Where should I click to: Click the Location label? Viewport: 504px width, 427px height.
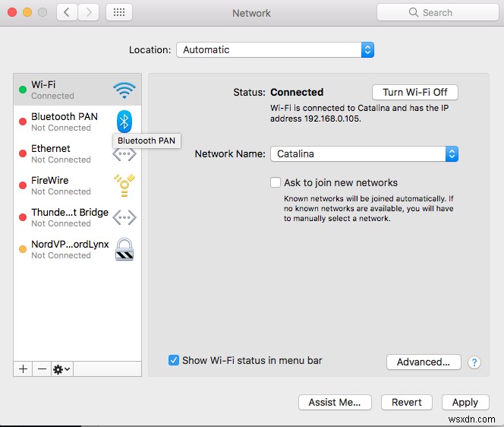click(150, 50)
